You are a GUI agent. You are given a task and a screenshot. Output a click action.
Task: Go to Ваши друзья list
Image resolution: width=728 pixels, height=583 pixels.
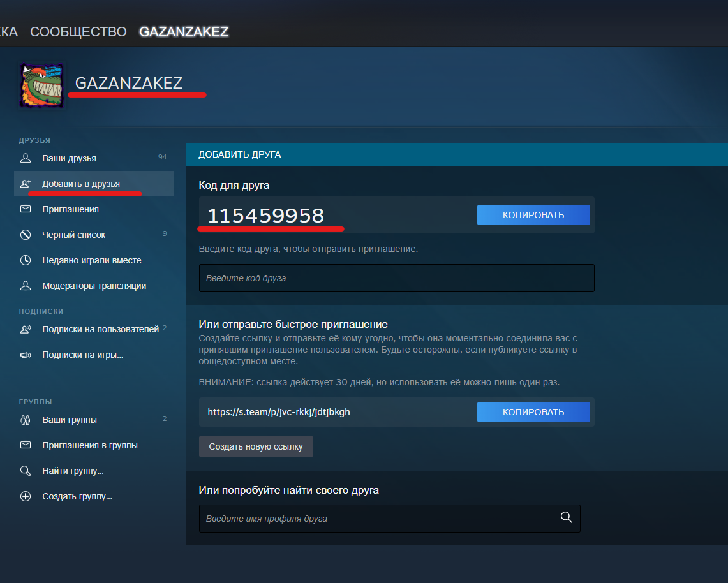point(94,158)
